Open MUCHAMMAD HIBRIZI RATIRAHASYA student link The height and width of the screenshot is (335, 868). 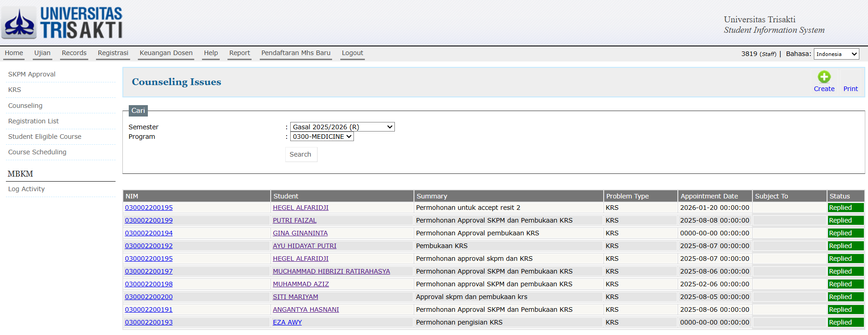point(331,271)
